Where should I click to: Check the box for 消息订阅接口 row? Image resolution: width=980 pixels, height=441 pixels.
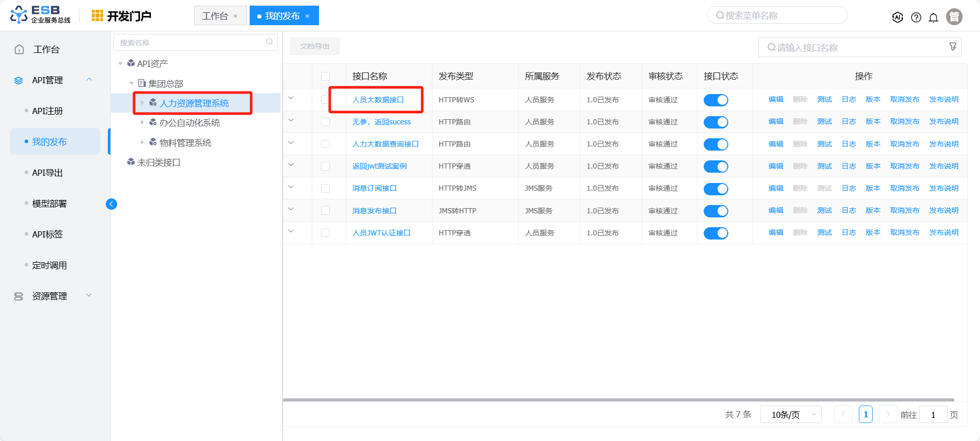point(325,189)
